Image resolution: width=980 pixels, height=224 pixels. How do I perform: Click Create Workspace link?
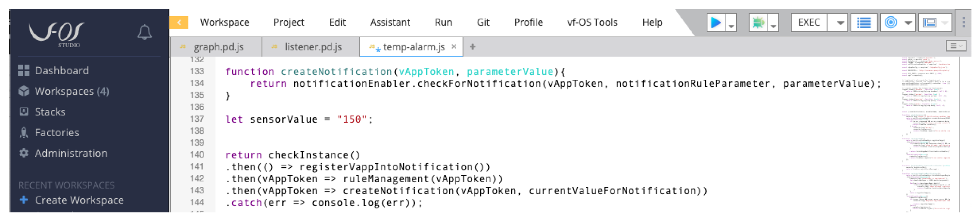pyautogui.click(x=79, y=200)
